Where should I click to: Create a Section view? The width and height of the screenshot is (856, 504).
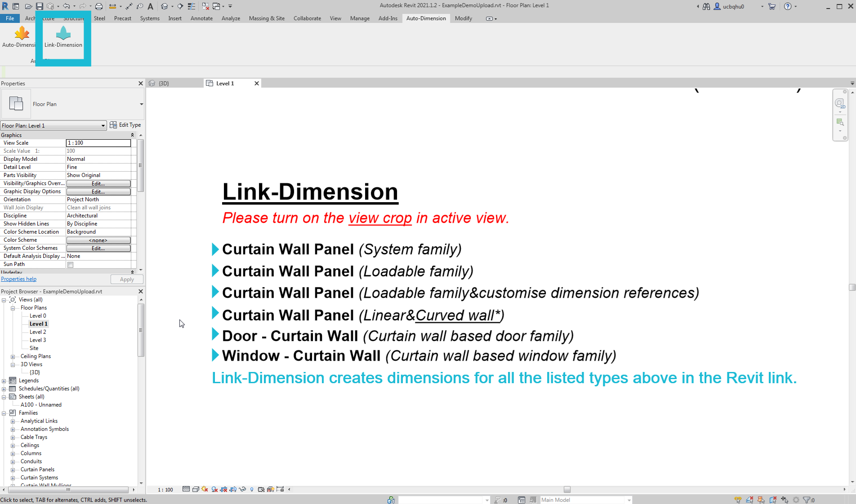click(x=180, y=6)
